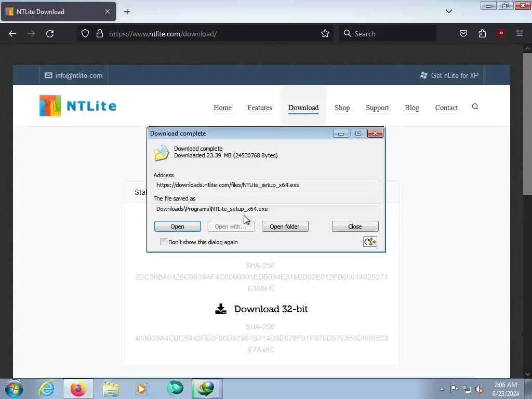The height and width of the screenshot is (399, 532).
Task: Open the Extensions puzzle icon
Action: point(482,33)
